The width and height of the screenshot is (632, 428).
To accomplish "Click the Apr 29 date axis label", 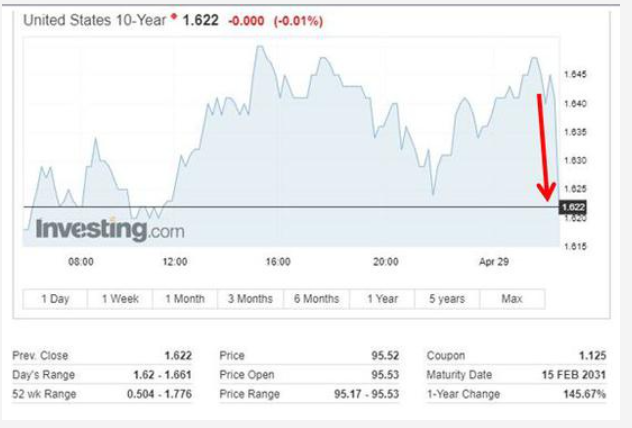I will [x=494, y=262].
